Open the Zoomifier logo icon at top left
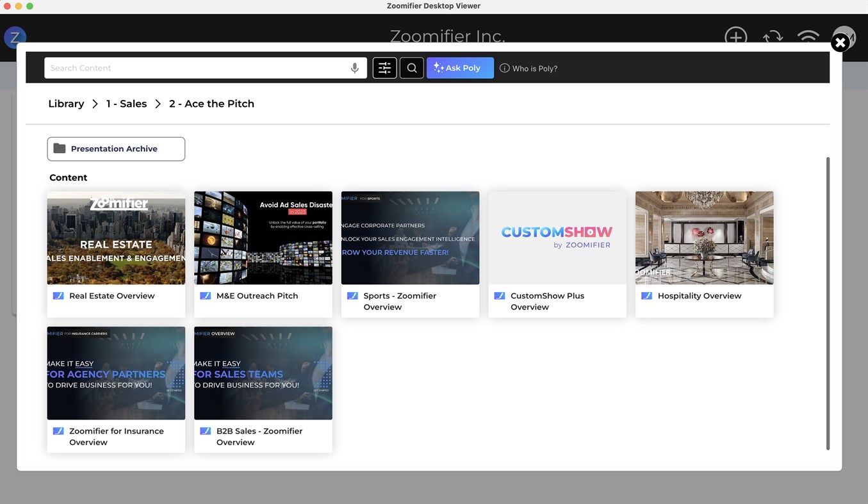This screenshot has width=868, height=504. 15,37
